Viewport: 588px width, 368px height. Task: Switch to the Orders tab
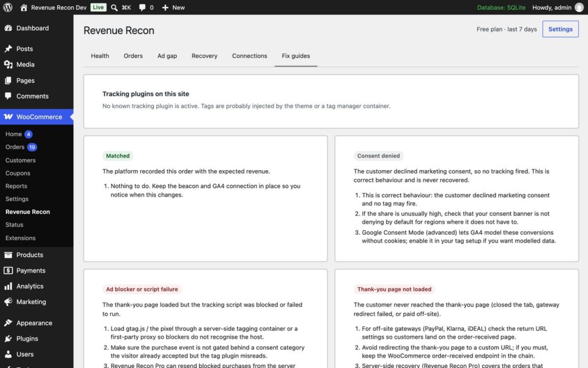[133, 56]
